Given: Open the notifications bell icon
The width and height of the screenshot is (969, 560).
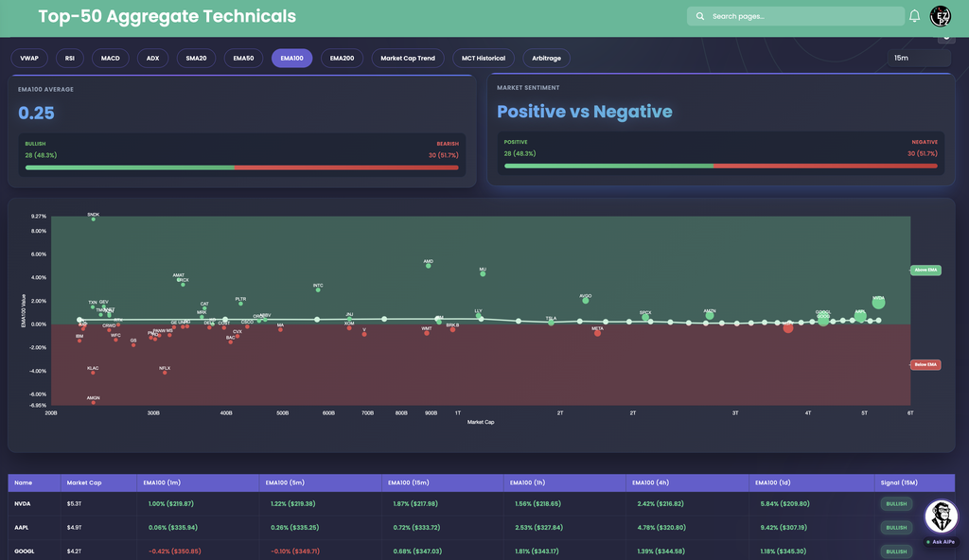Looking at the screenshot, I should 914,16.
